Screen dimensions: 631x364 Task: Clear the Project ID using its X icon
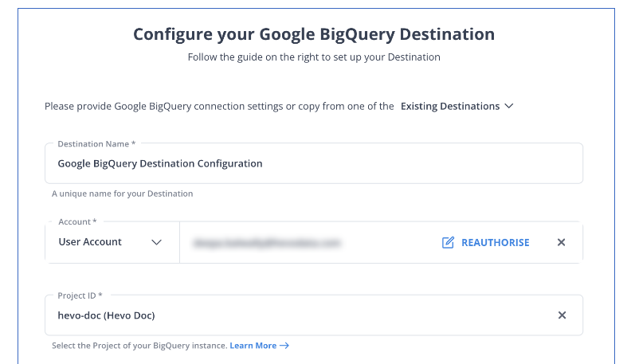pyautogui.click(x=562, y=315)
